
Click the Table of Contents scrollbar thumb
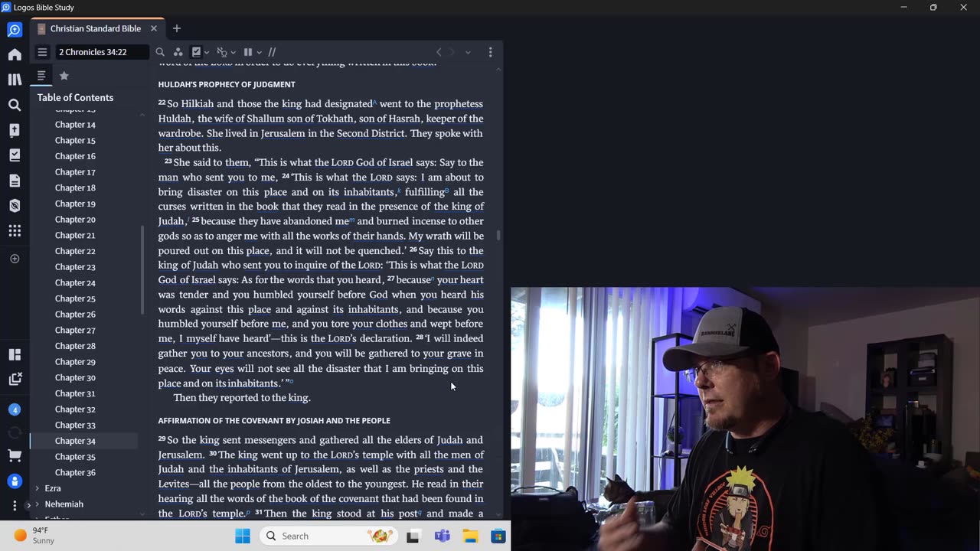click(142, 270)
